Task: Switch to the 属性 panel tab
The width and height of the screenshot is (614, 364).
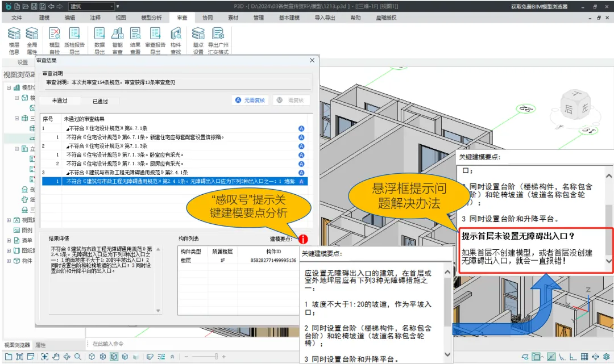Action: [x=41, y=345]
